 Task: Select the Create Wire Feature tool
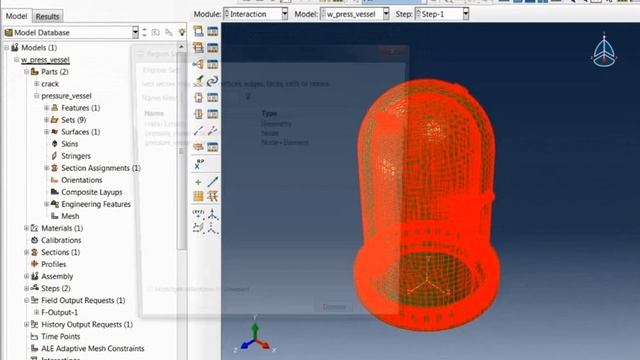tap(198, 131)
